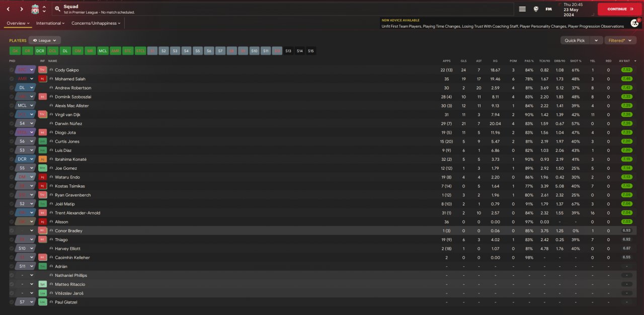This screenshot has height=315, width=644.
Task: Click the club switcher up/down arrows
Action: [x=44, y=9]
